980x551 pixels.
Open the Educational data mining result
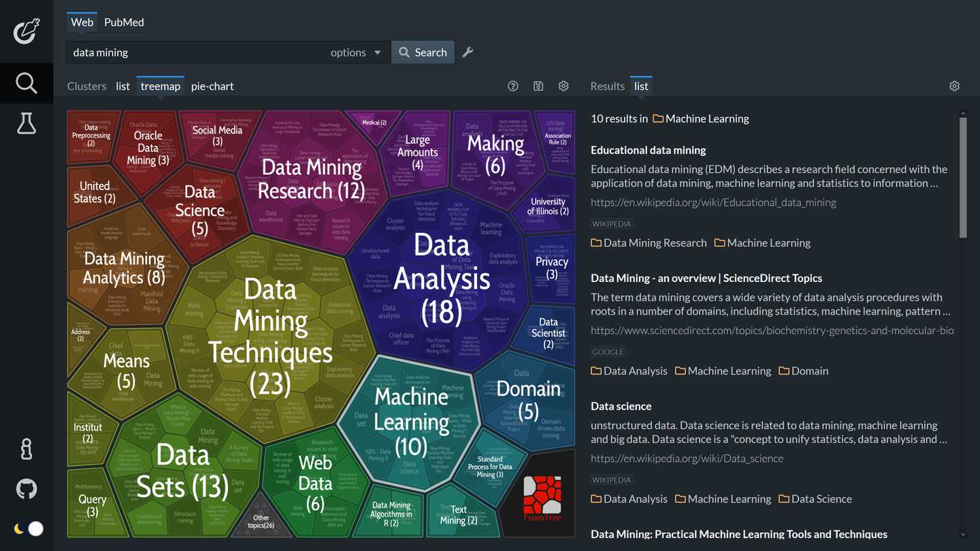(x=648, y=150)
